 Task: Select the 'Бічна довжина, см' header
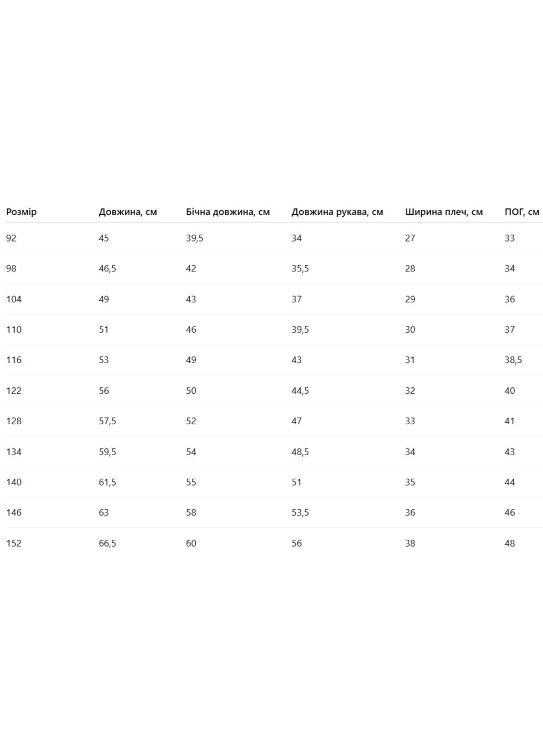(228, 212)
